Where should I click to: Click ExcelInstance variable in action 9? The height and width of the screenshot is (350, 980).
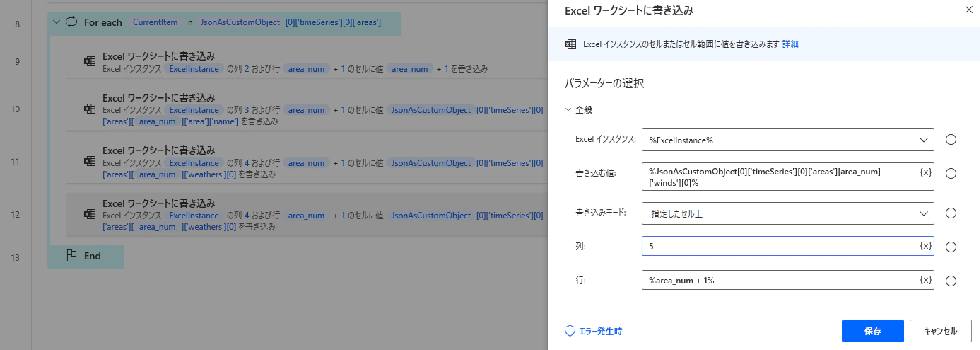tap(194, 69)
